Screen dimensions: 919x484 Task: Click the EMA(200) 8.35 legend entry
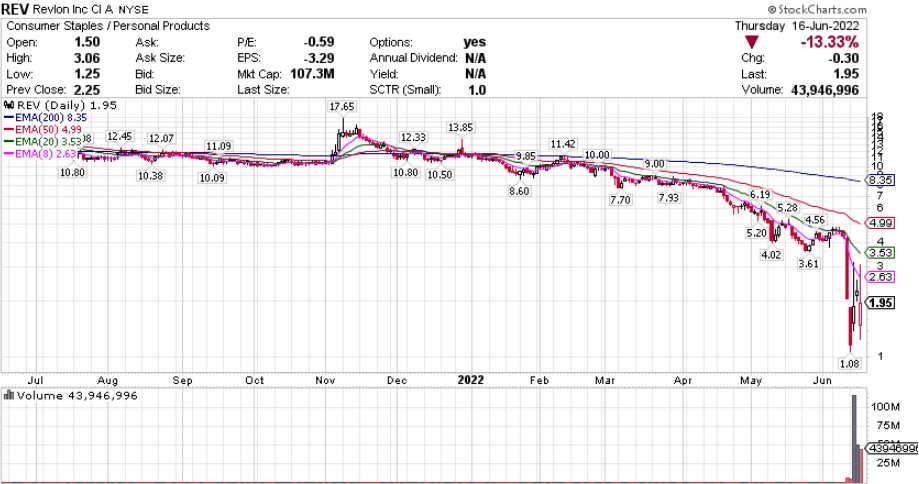pos(46,117)
